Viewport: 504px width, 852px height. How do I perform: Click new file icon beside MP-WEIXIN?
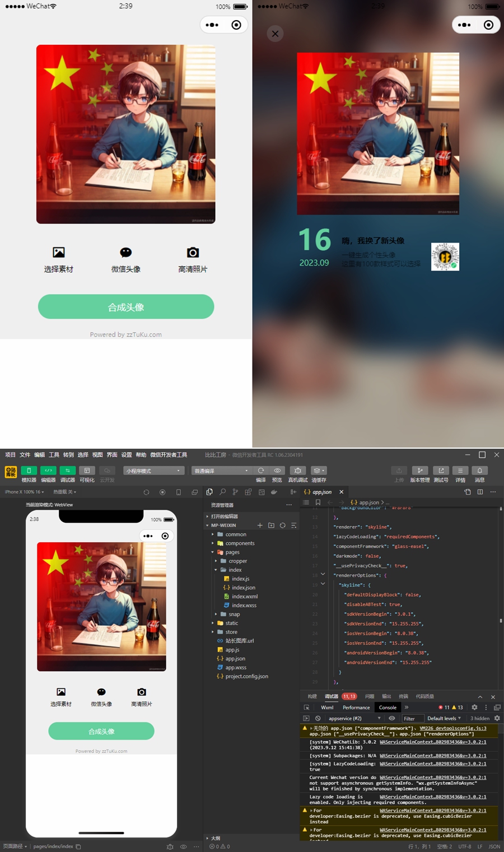[260, 525]
